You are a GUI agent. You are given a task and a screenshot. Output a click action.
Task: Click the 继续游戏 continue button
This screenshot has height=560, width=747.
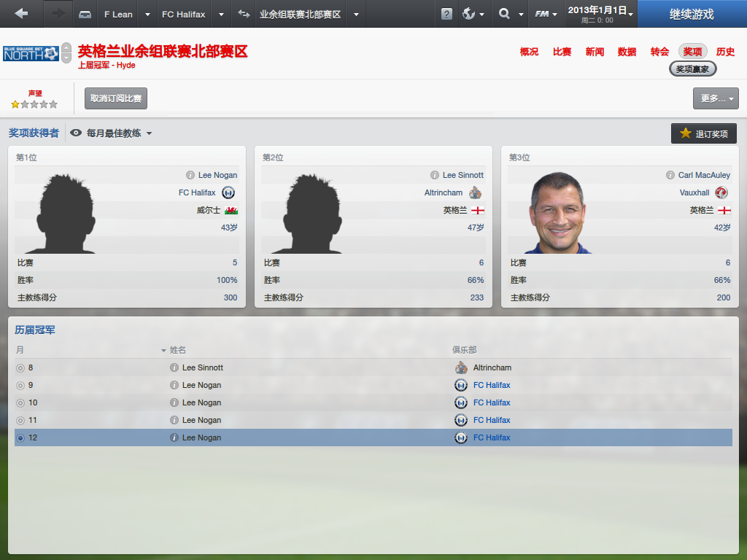pyautogui.click(x=692, y=14)
